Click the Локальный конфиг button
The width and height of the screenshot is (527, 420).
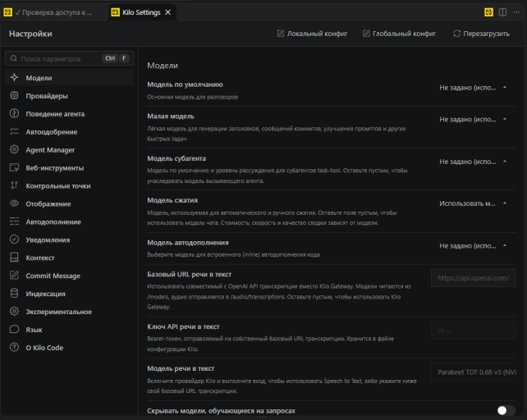pyautogui.click(x=312, y=34)
